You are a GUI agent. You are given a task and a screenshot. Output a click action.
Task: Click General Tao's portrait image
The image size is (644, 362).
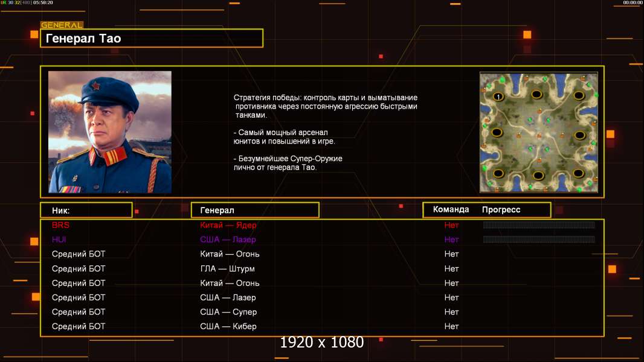[x=110, y=132]
